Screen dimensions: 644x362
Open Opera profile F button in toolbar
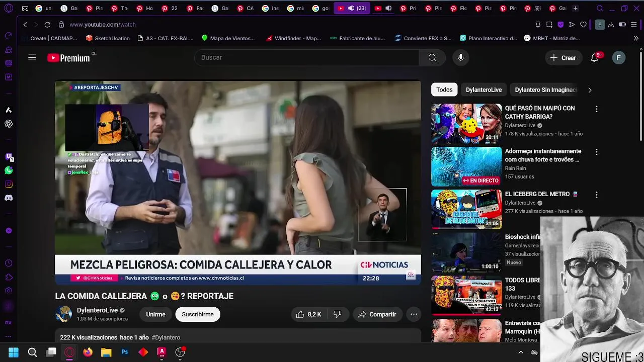point(599,24)
